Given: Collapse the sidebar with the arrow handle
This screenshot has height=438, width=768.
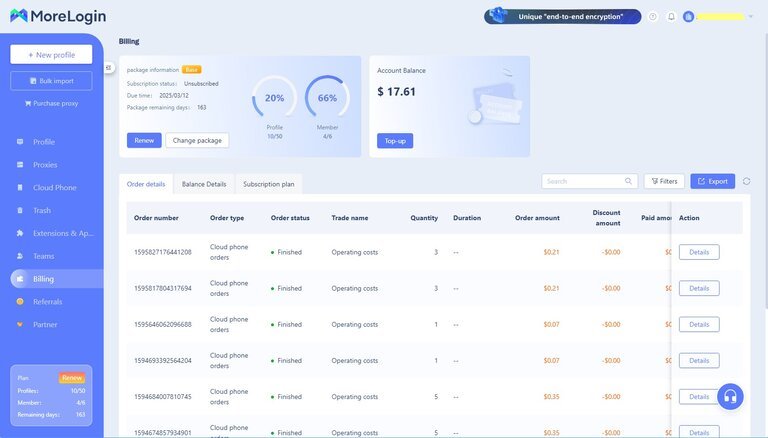Looking at the screenshot, I should tap(109, 68).
